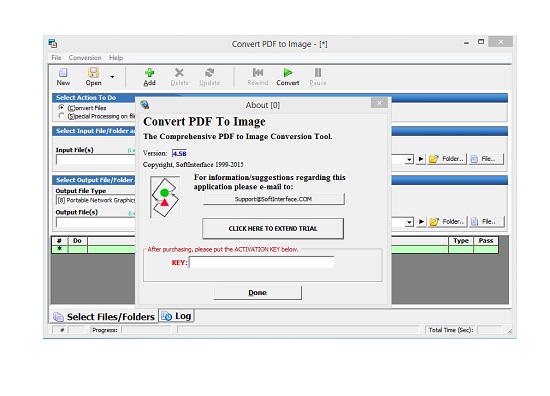Click the Open toolbar icon
Viewport: 550px width, 396px height.
click(93, 73)
